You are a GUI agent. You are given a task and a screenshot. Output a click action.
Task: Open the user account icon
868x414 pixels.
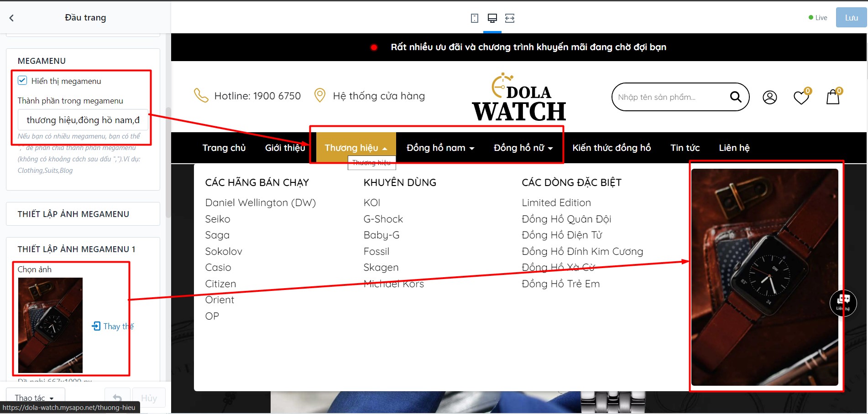tap(769, 97)
